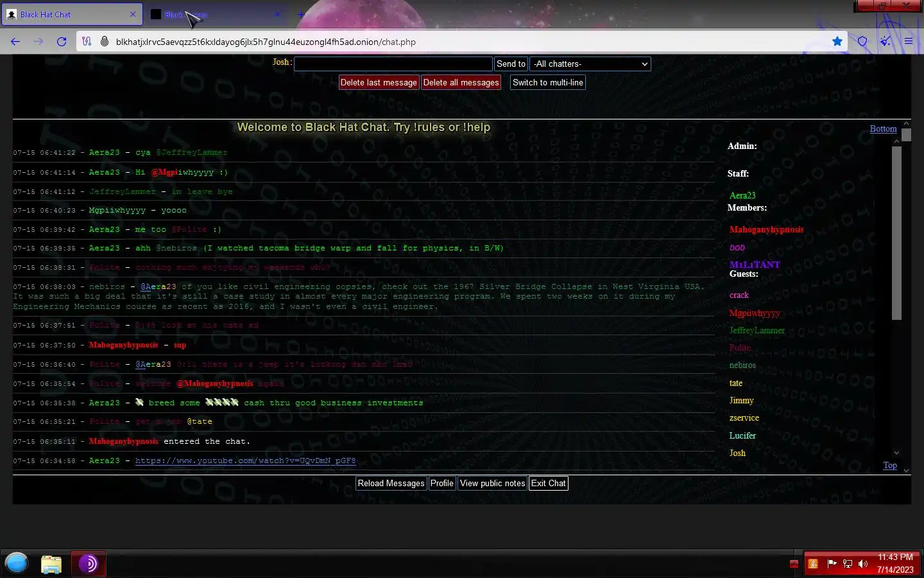Click the volume speaker tray icon

863,564
